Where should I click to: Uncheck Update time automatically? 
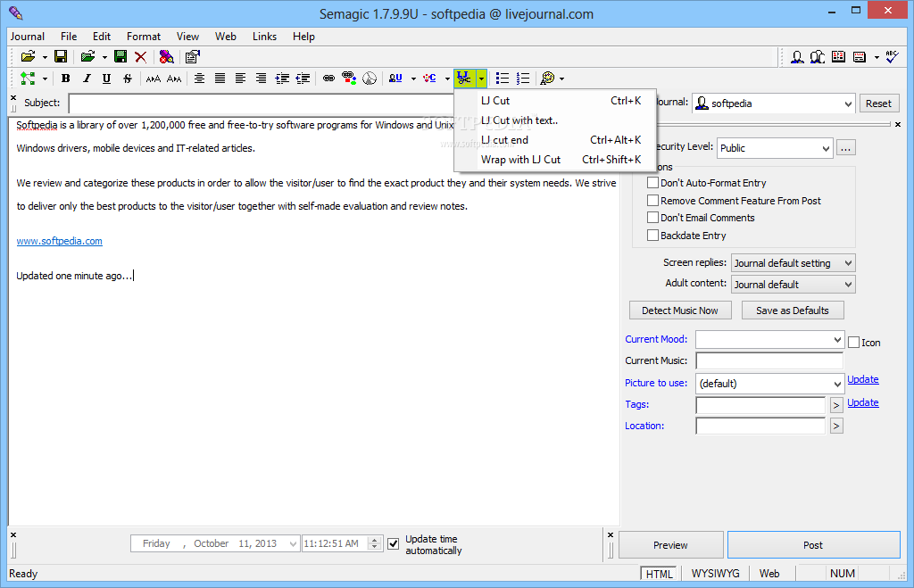394,543
